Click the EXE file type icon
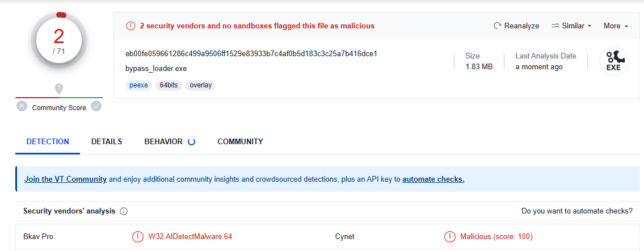644x251 pixels. (613, 61)
